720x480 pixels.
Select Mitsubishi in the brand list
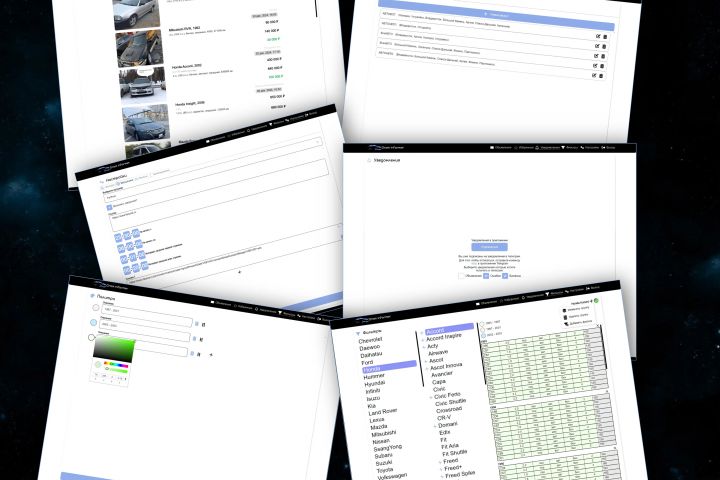click(383, 433)
